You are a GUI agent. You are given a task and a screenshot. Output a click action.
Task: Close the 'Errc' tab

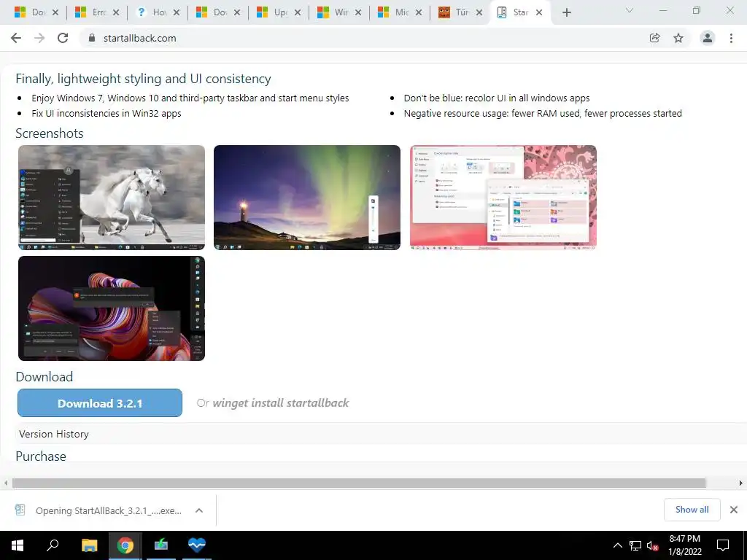click(x=116, y=13)
